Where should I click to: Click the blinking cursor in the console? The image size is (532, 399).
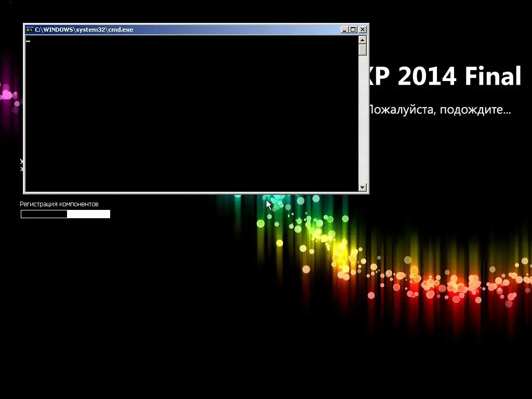click(28, 42)
